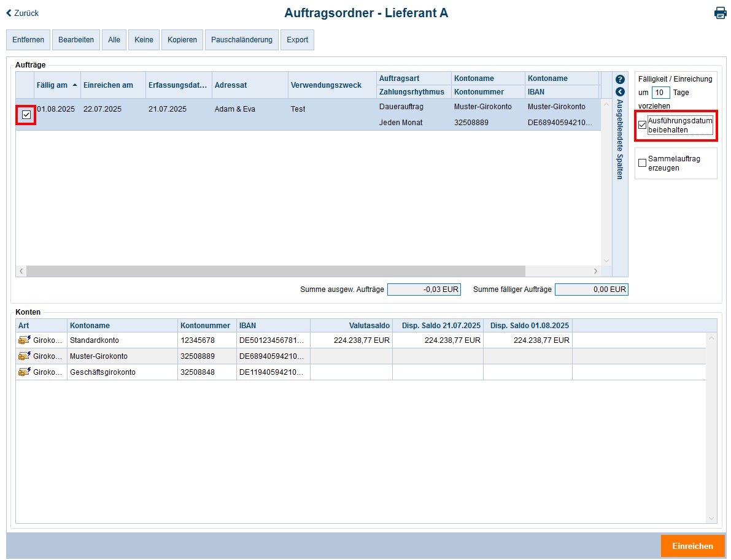Click the Muster-Girokonto row account icon

click(x=25, y=356)
